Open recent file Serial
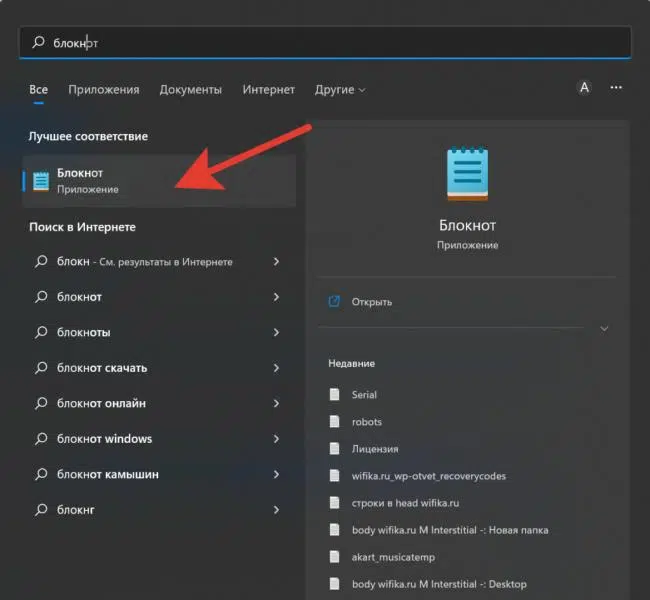 click(364, 395)
